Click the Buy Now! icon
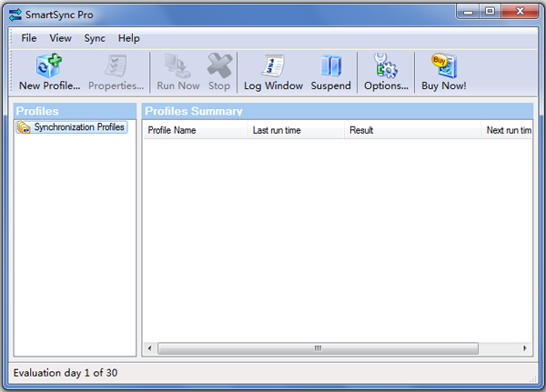Screen dimensions: 546x392 pos(444,72)
